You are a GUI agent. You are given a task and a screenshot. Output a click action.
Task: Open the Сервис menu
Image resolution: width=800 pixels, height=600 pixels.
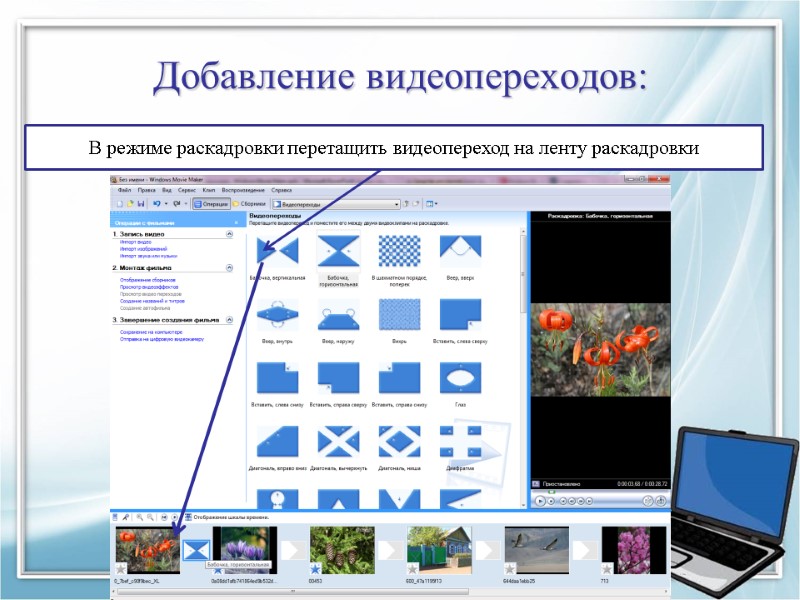coord(186,190)
